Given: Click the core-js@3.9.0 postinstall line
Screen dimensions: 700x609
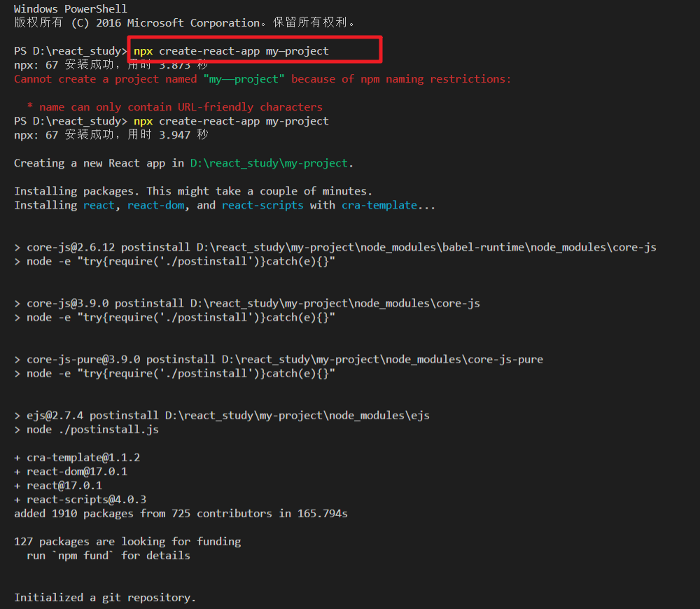Looking at the screenshot, I should pos(247,304).
